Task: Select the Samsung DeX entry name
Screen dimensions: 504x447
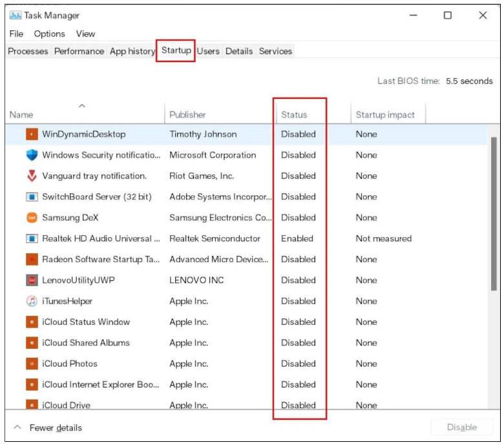Action: (x=70, y=218)
